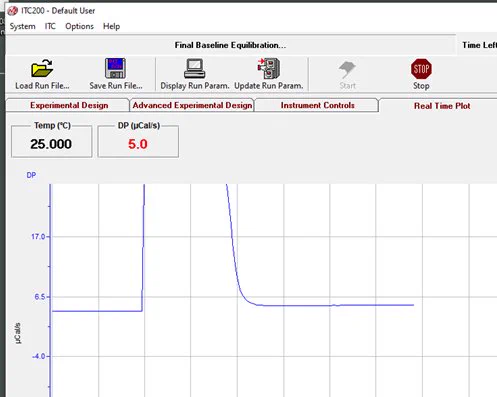
Task: Switch to the Experimental Design tab
Action: pos(68,105)
